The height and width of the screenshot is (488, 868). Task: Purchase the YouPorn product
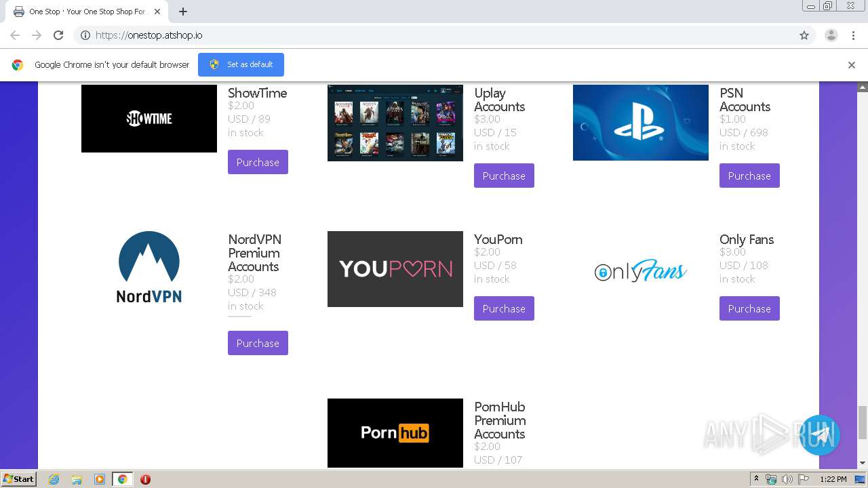pyautogui.click(x=504, y=308)
